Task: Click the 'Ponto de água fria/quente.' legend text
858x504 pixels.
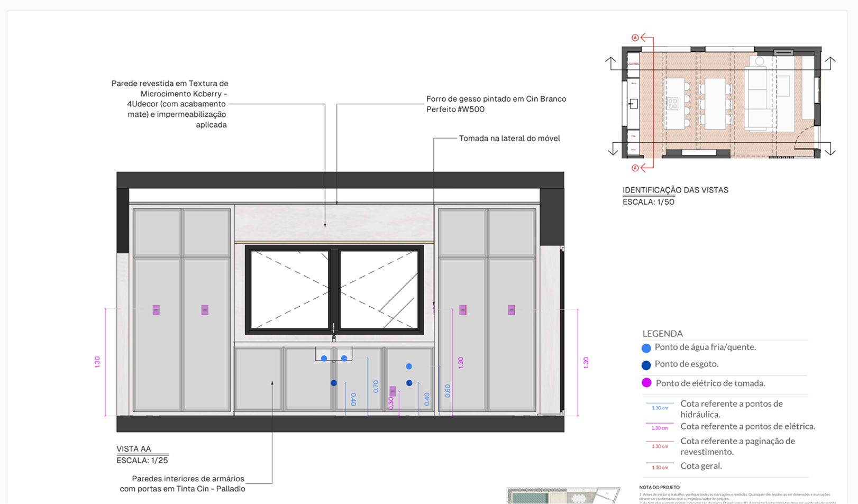Action: pos(705,347)
